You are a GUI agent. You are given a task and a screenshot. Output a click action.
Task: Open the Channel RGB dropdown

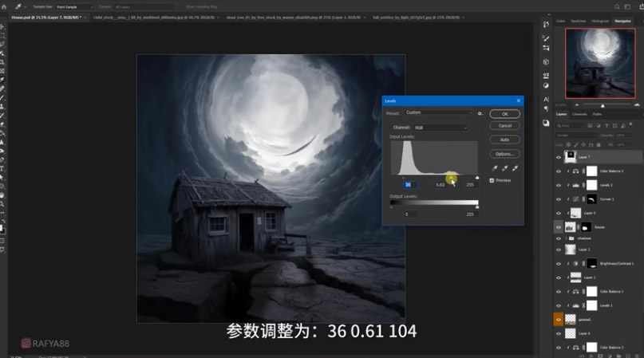441,128
